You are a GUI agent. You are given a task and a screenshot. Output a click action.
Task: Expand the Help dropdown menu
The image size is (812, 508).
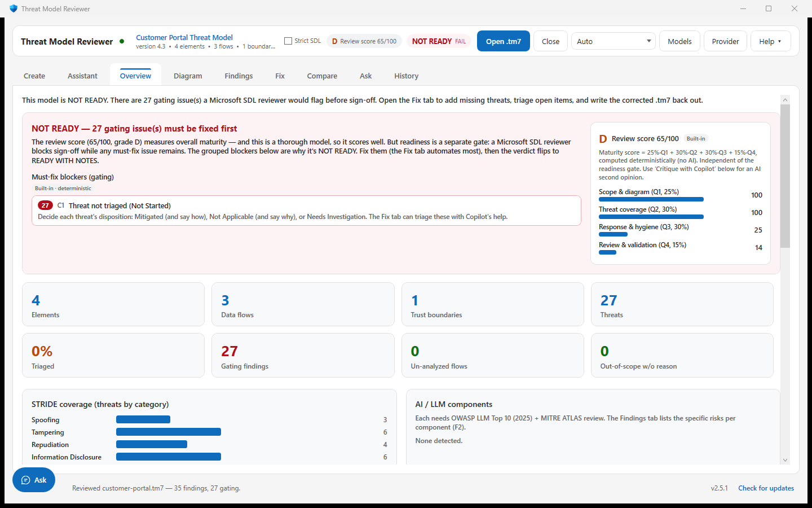coord(770,41)
